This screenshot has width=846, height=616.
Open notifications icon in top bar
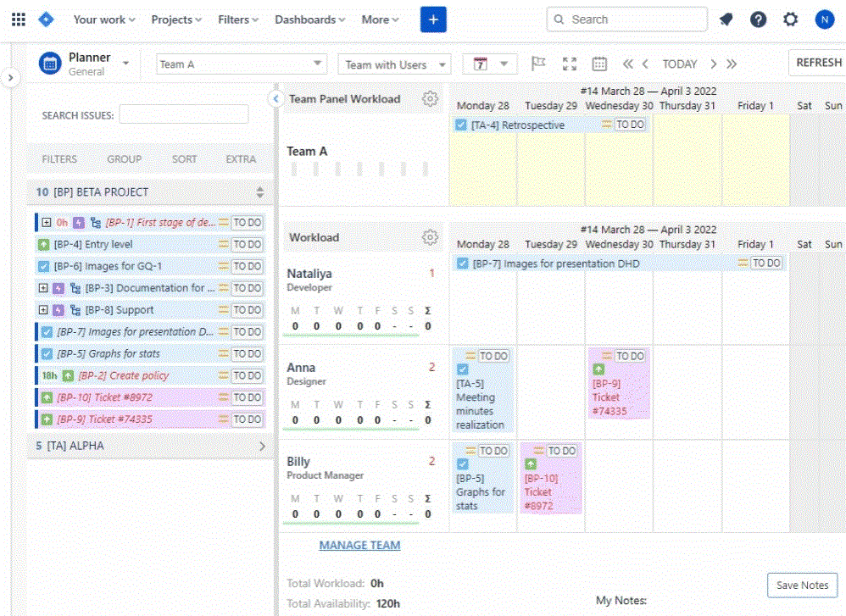(x=726, y=19)
